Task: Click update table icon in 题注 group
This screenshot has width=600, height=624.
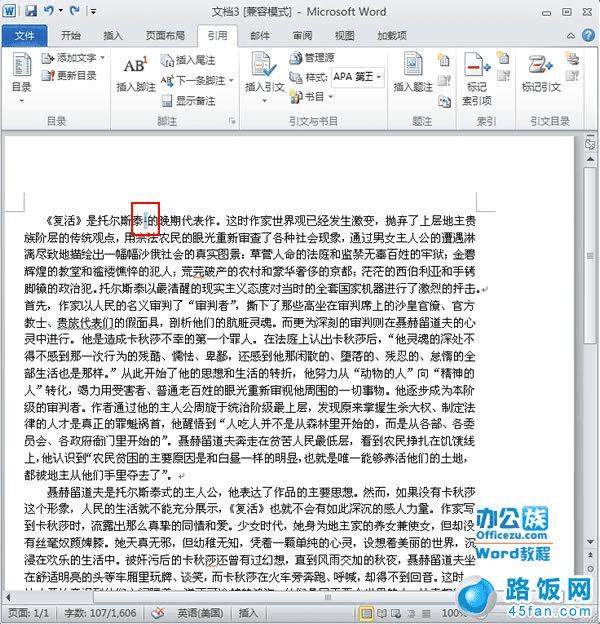Action: pyautogui.click(x=444, y=81)
